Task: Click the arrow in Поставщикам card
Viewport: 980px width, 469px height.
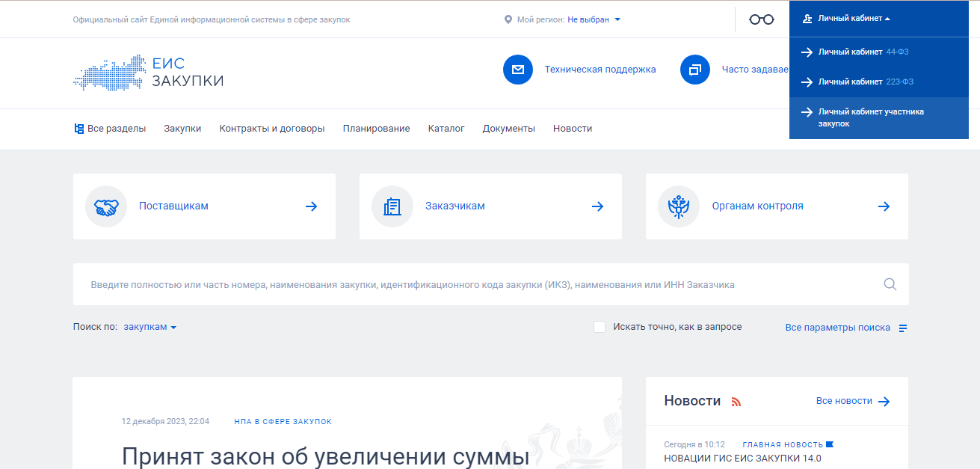Action: [312, 206]
